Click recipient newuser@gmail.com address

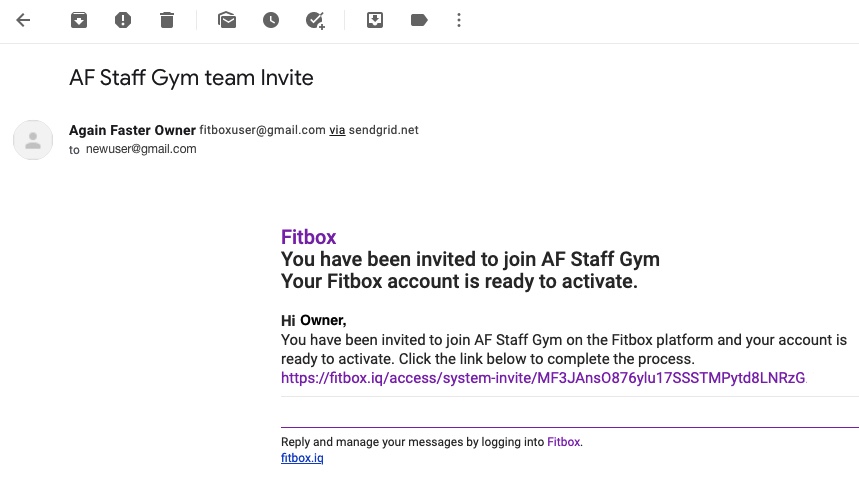pyautogui.click(x=141, y=149)
